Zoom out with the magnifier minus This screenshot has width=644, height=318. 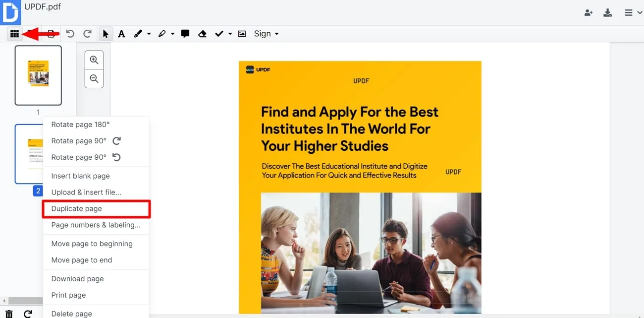[94, 79]
